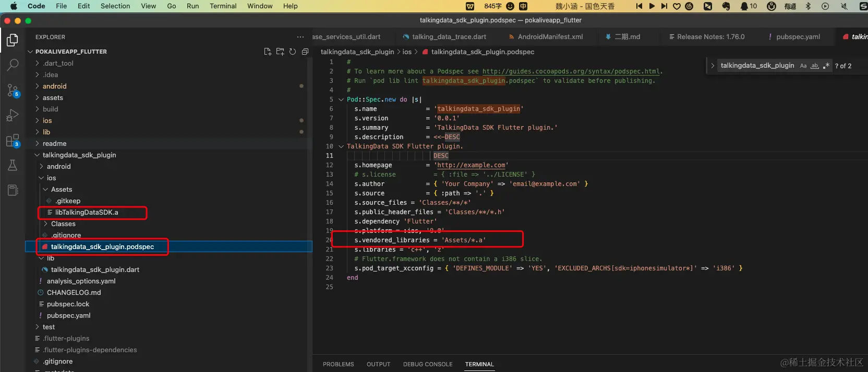Image resolution: width=868 pixels, height=372 pixels.
Task: Refresh the explorer file tree
Action: [x=293, y=52]
